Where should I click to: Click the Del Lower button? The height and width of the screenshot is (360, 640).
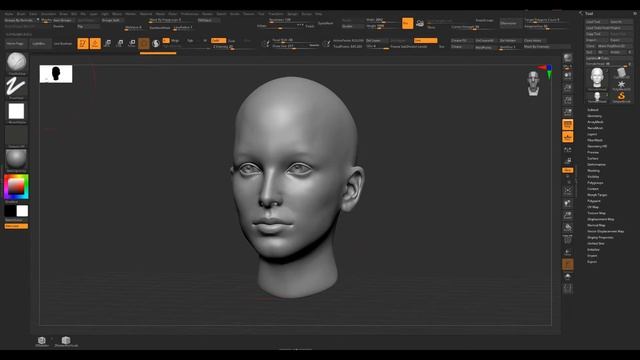(x=376, y=40)
